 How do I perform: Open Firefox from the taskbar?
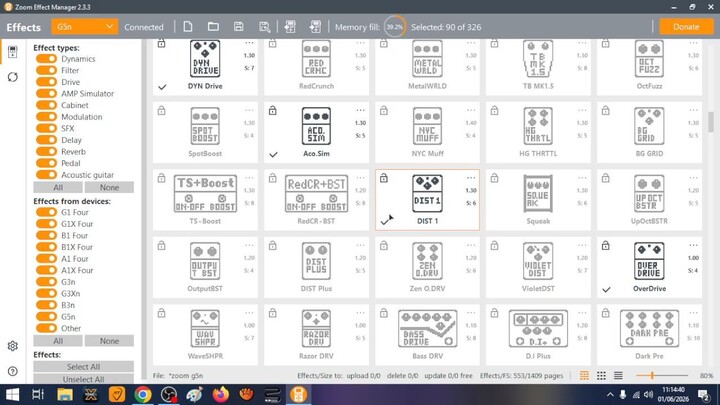pyautogui.click(x=221, y=394)
